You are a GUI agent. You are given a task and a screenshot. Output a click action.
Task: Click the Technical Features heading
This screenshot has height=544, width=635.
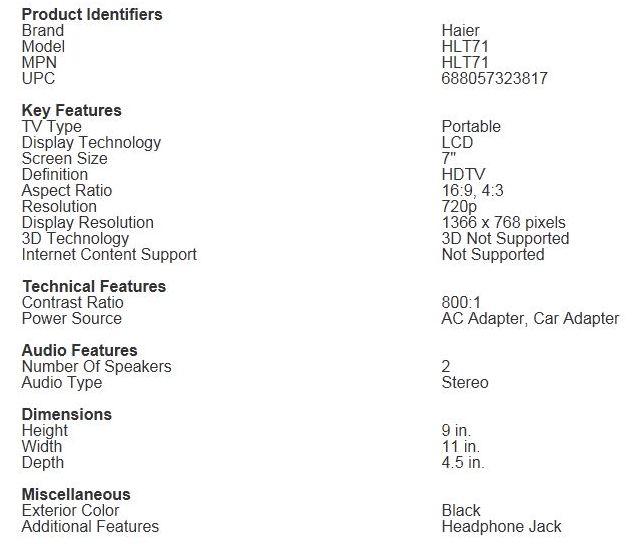tap(94, 286)
